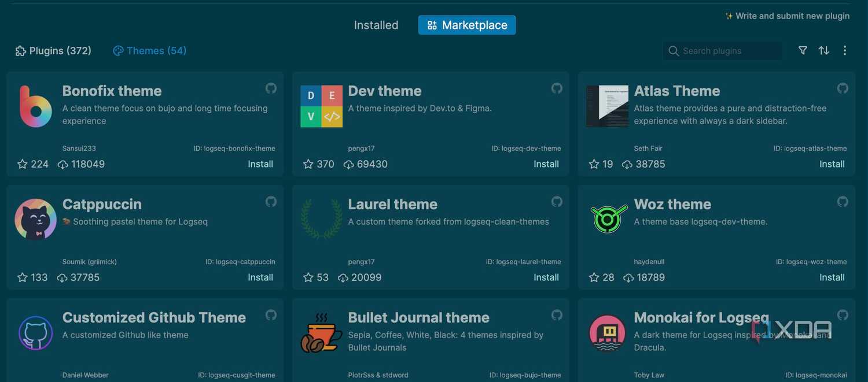Click Write and submit new plugin link
Image resolution: width=868 pixels, height=382 pixels.
click(788, 16)
